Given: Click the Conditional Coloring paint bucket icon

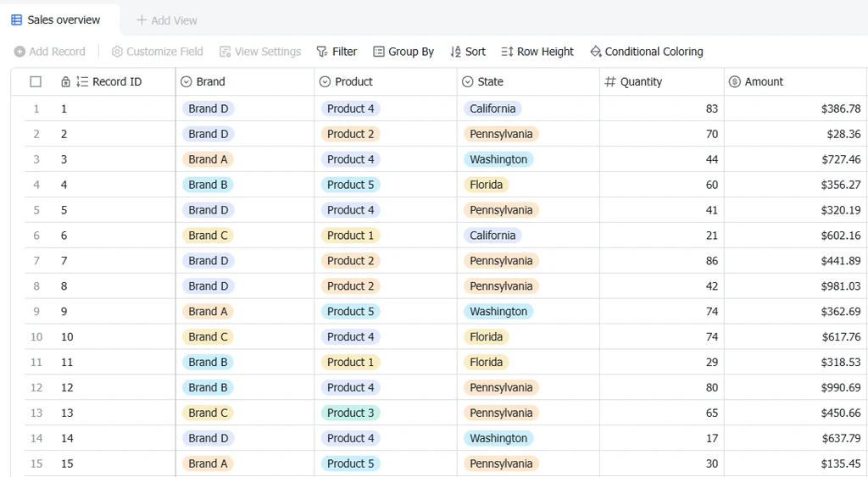Looking at the screenshot, I should point(596,52).
